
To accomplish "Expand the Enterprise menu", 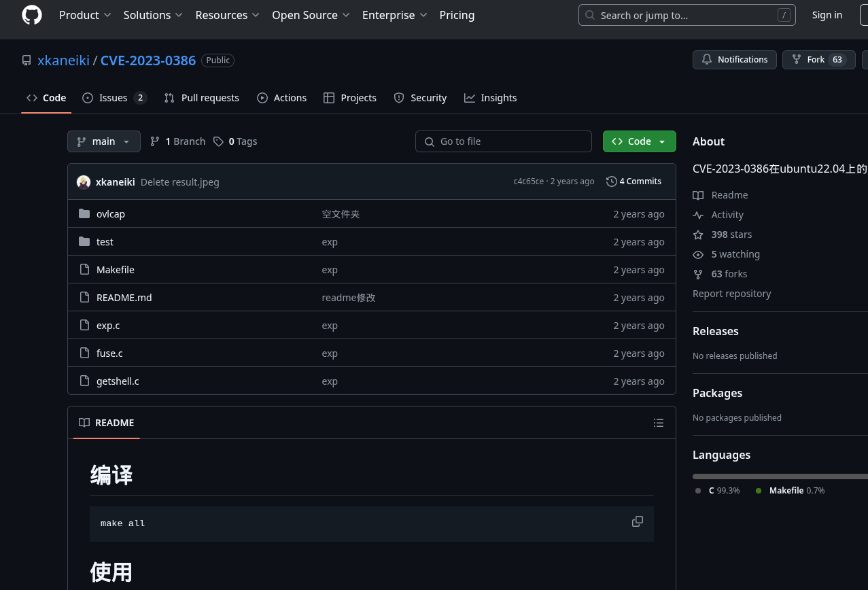I will click(395, 15).
